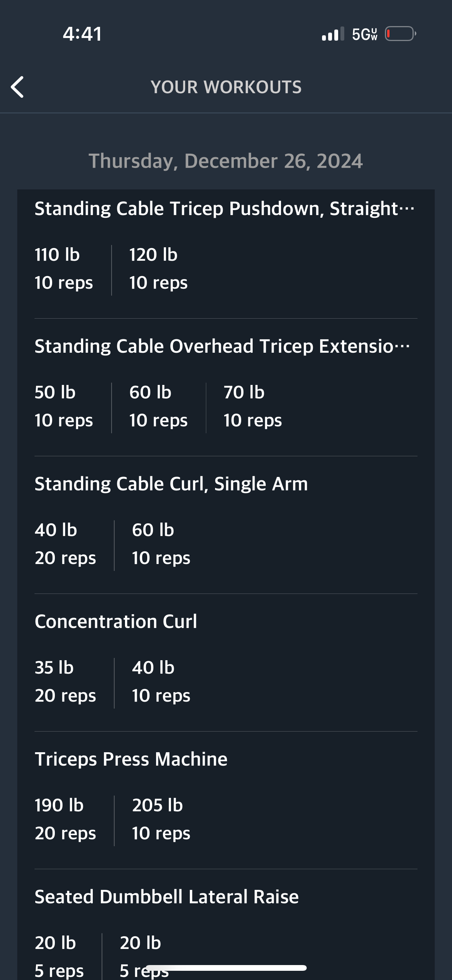Viewport: 452px width, 980px height.
Task: Select the 35 lb concentration curl set
Action: click(x=65, y=682)
